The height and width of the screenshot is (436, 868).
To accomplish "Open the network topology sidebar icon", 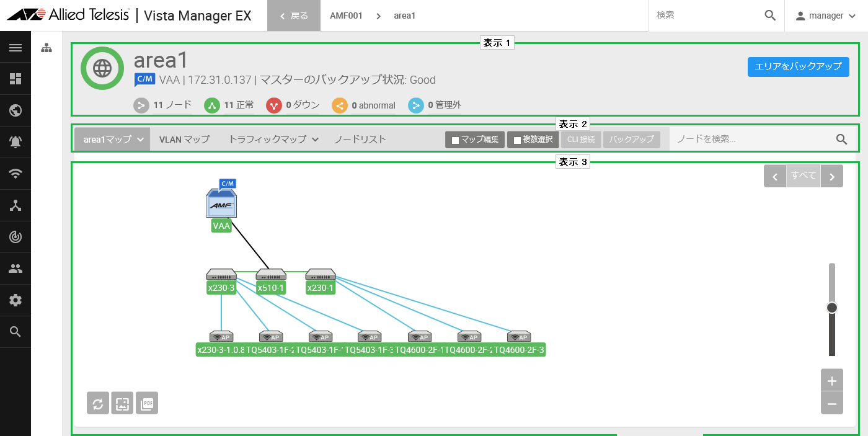I will (x=15, y=206).
